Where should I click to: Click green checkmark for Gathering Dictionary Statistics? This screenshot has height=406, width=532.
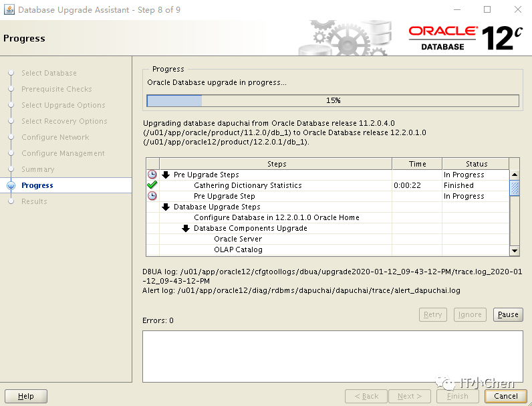[x=152, y=185]
